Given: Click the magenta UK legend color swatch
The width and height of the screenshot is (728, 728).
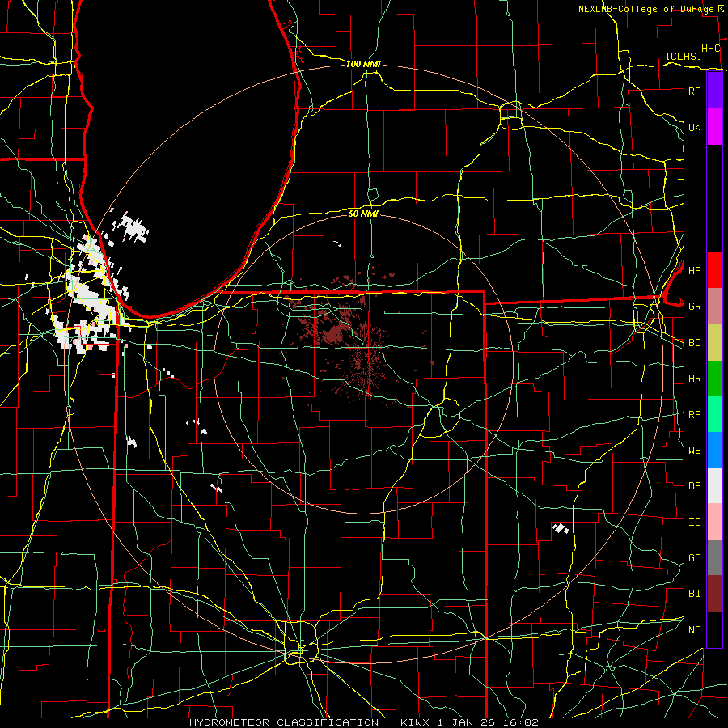Looking at the screenshot, I should point(714,127).
